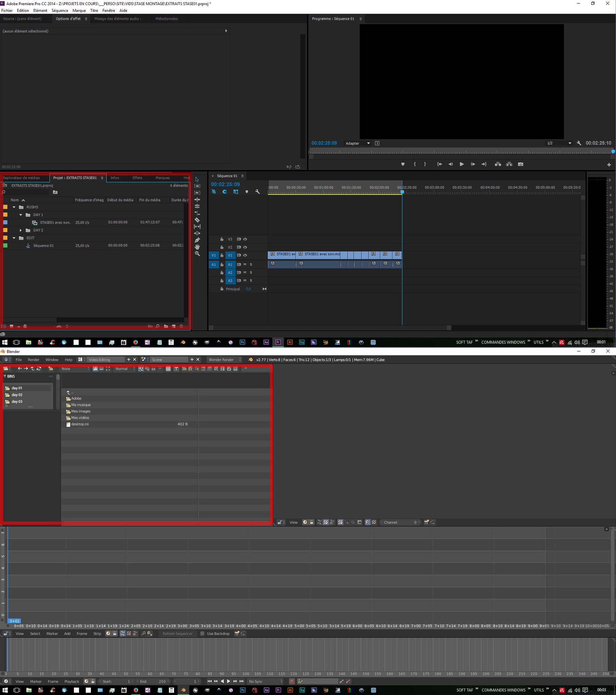Export frame with camera icon in Program monitor
The height and width of the screenshot is (695, 616).
520,164
